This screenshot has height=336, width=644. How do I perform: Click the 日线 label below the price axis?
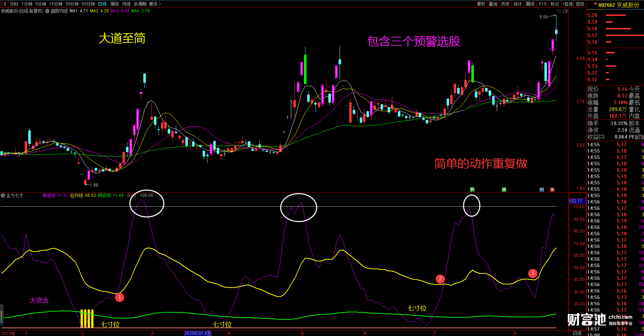point(577,333)
